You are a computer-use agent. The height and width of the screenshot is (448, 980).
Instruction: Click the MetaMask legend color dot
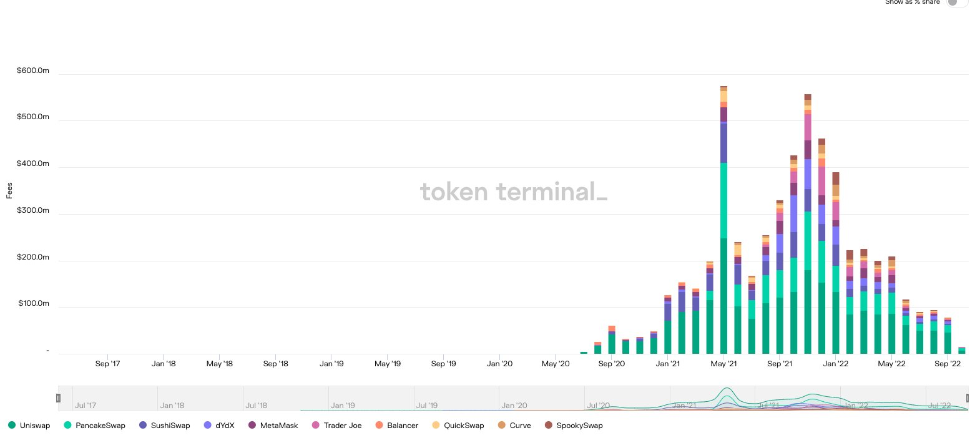click(x=252, y=425)
